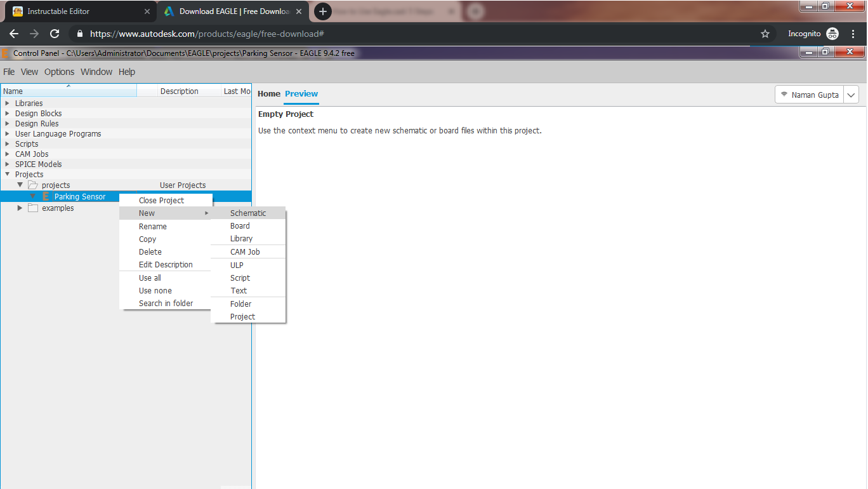868x489 pixels.
Task: Open the View menu
Action: tap(29, 72)
